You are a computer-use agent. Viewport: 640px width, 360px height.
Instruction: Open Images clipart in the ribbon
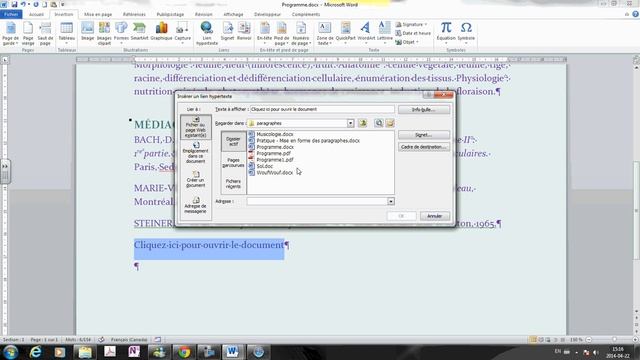point(104,33)
